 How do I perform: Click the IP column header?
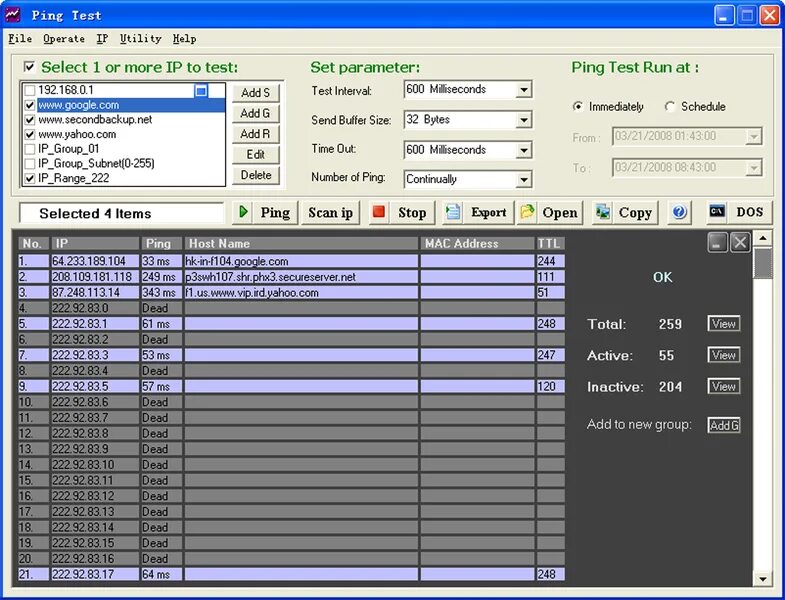(95, 243)
